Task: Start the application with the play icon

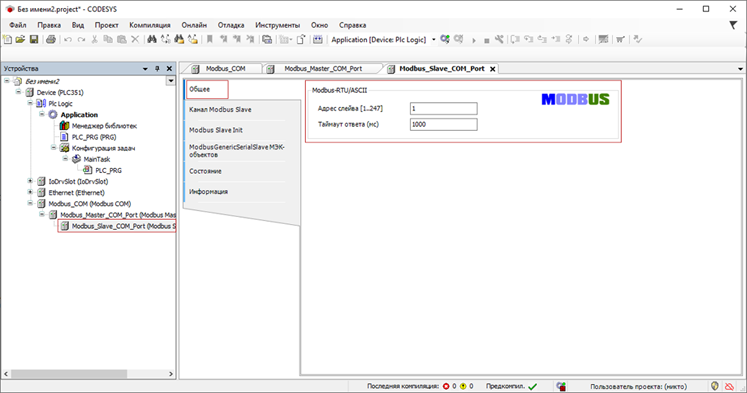Action: tap(474, 40)
